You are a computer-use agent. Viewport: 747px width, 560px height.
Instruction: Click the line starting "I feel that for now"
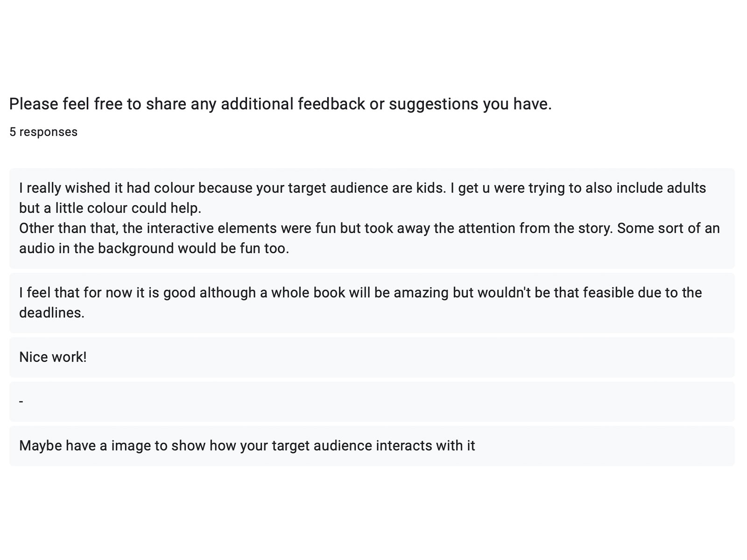pyautogui.click(x=360, y=293)
